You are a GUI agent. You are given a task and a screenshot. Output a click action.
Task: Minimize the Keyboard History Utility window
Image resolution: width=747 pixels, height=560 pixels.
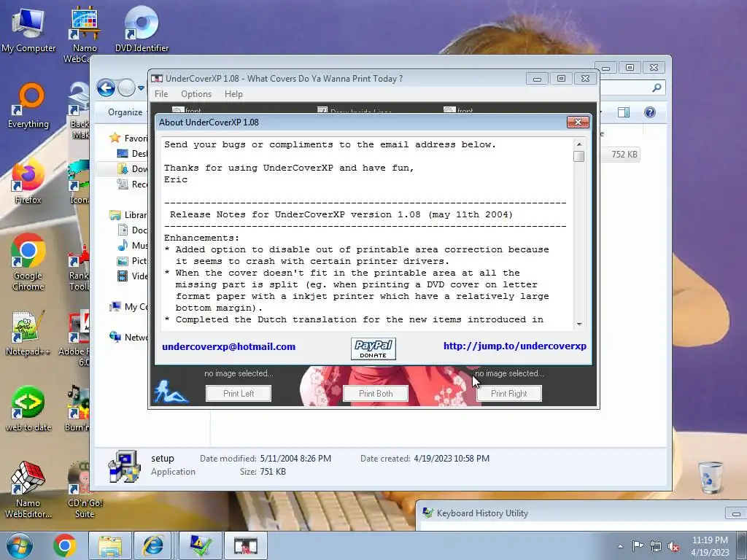pos(735,513)
